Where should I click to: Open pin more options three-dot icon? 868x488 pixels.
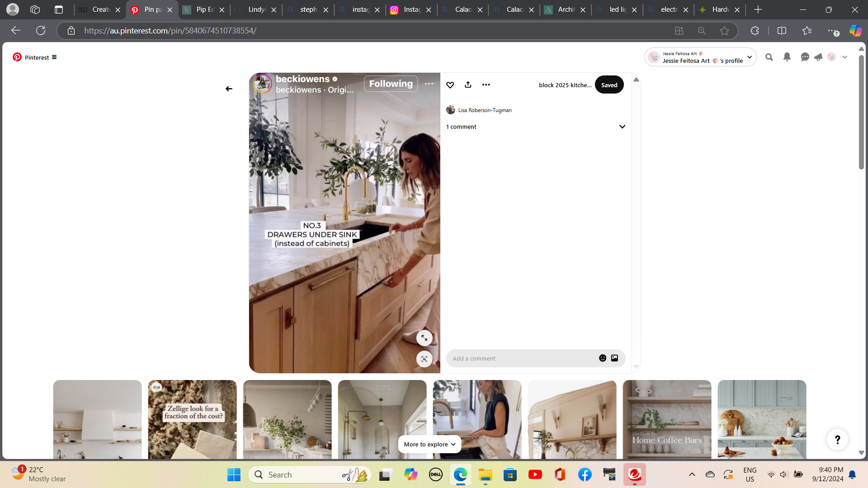(x=486, y=84)
